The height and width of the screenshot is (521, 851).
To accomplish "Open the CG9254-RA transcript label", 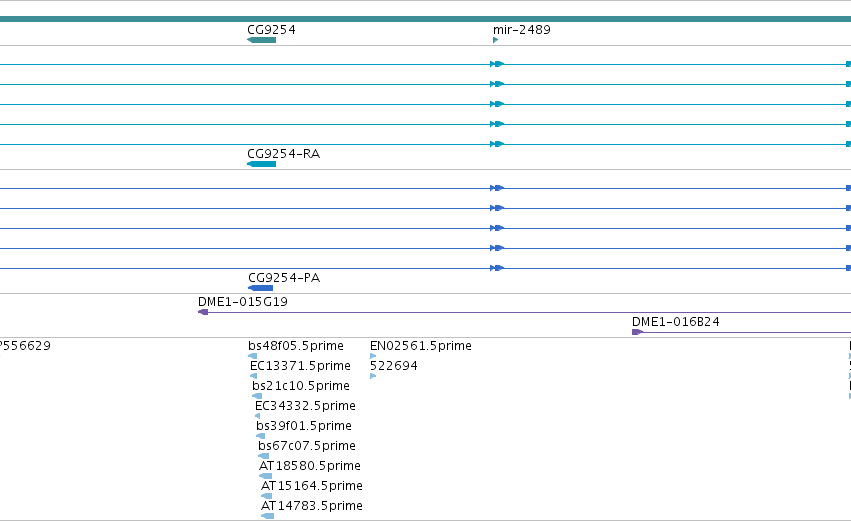I will pos(283,154).
